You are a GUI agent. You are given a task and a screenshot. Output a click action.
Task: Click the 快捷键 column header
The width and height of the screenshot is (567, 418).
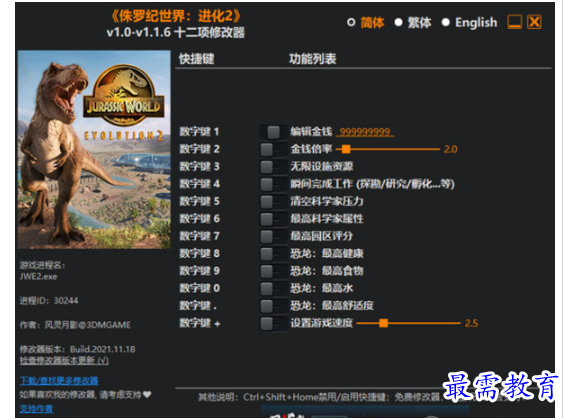[197, 59]
